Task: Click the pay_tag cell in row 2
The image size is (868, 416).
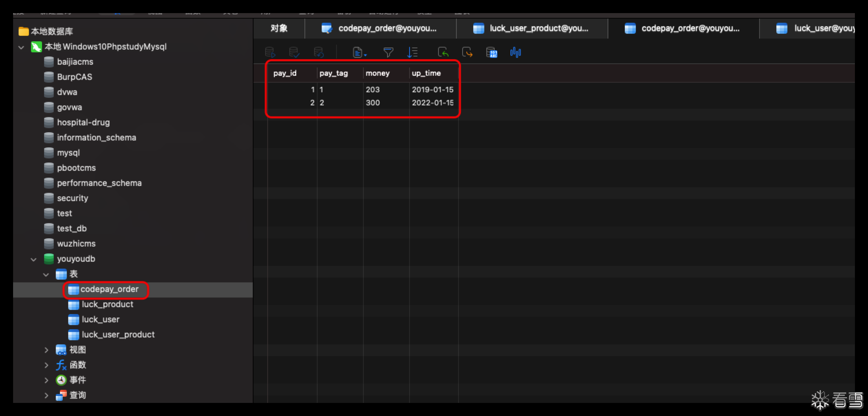Action: point(340,103)
